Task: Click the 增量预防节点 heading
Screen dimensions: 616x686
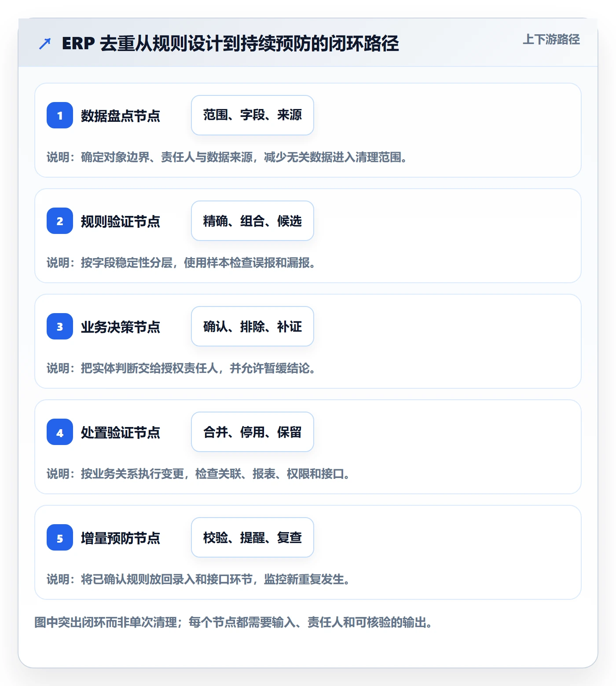Action: click(121, 538)
